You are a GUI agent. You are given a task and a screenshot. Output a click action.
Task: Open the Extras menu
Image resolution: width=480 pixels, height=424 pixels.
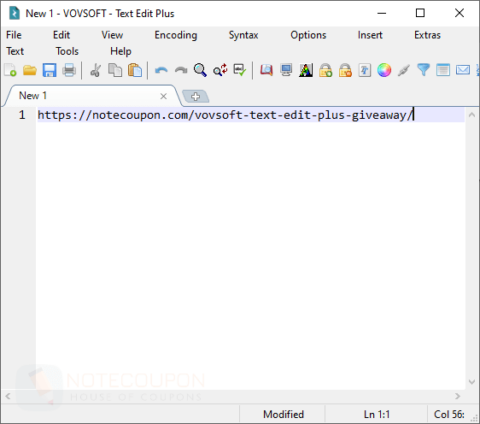pos(427,35)
